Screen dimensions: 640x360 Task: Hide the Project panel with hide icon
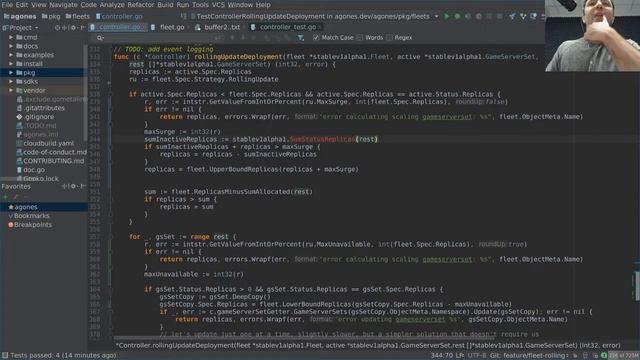(83, 28)
